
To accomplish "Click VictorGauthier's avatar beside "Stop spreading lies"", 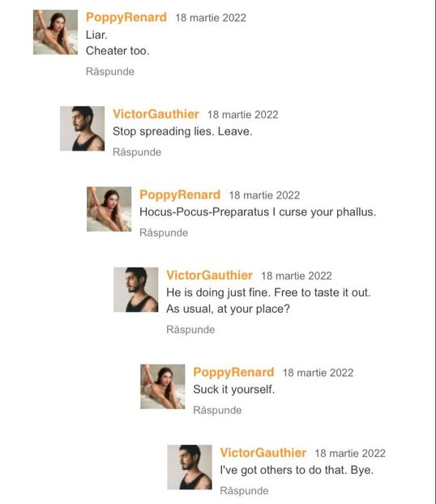I will click(x=82, y=129).
